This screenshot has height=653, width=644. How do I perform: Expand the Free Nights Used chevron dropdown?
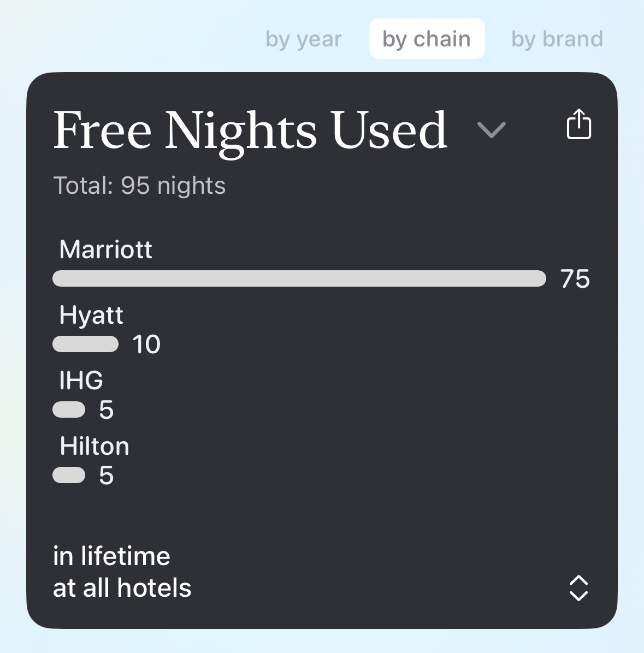point(491,130)
